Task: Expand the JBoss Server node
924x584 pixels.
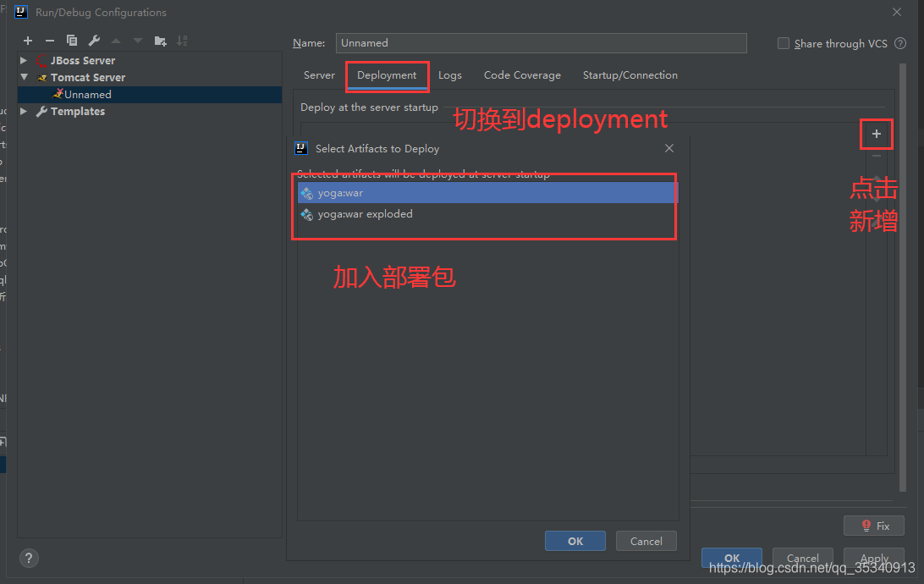Action: coord(24,61)
